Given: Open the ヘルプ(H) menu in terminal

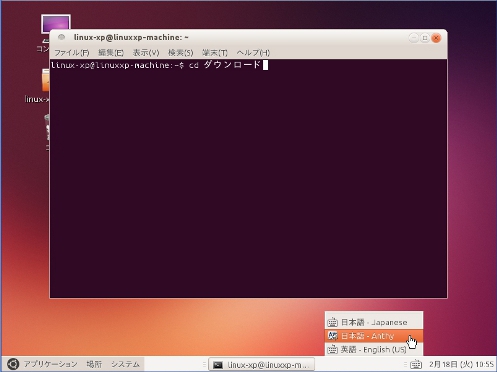Looking at the screenshot, I should (253, 53).
